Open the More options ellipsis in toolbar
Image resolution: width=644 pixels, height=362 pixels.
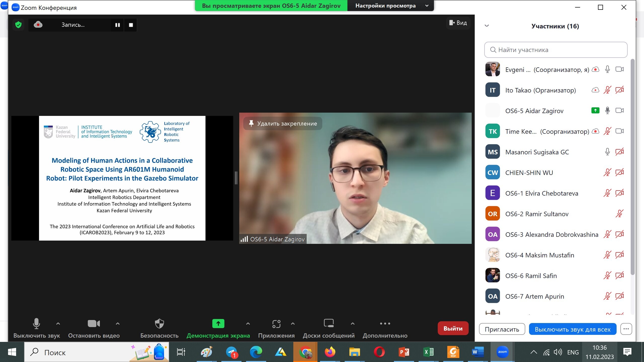[385, 324]
